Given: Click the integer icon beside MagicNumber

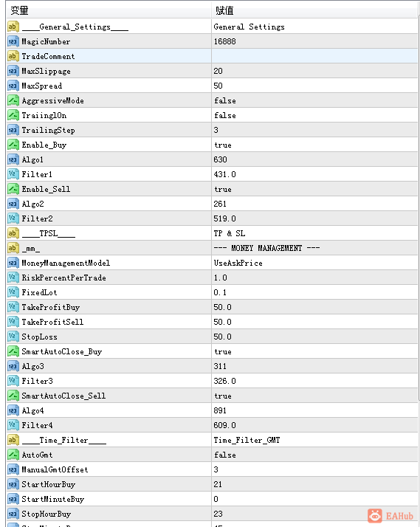Looking at the screenshot, I should point(13,41).
